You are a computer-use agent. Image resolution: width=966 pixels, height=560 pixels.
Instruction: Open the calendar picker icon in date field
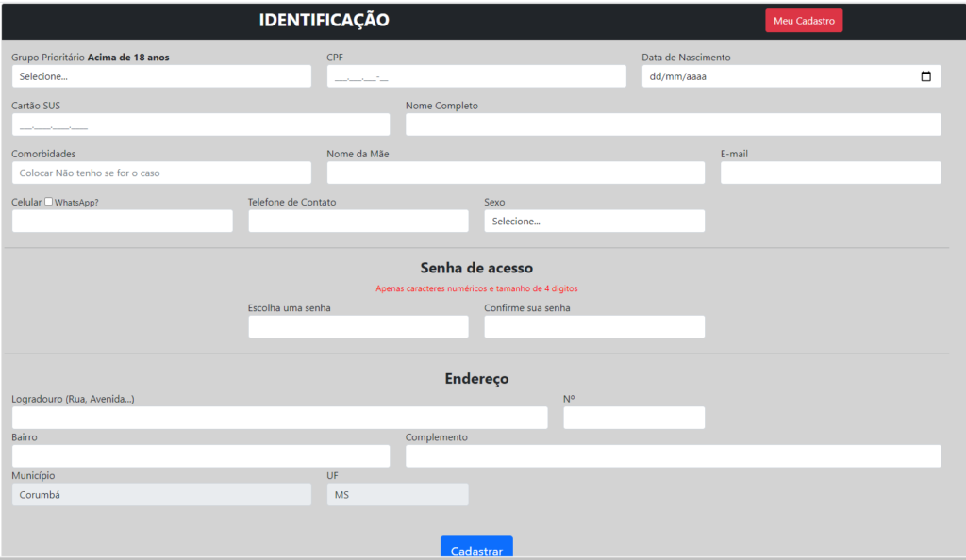pyautogui.click(x=926, y=76)
